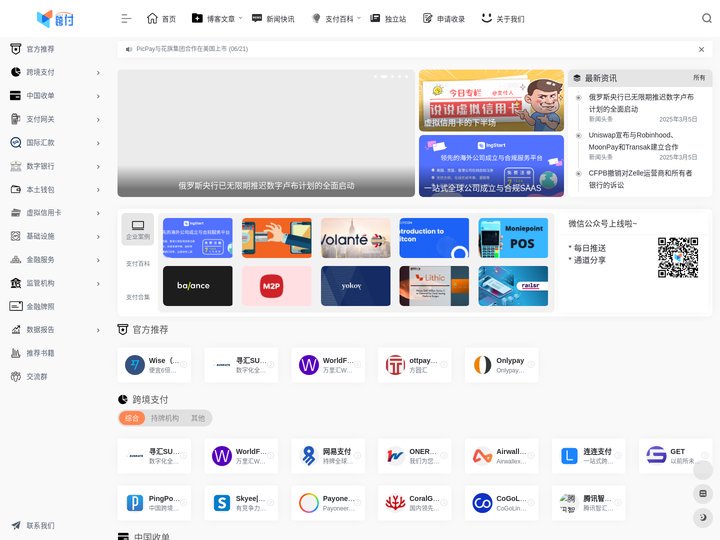Click the 监管机构 bank icon
The width and height of the screenshot is (720, 540).
(16, 283)
